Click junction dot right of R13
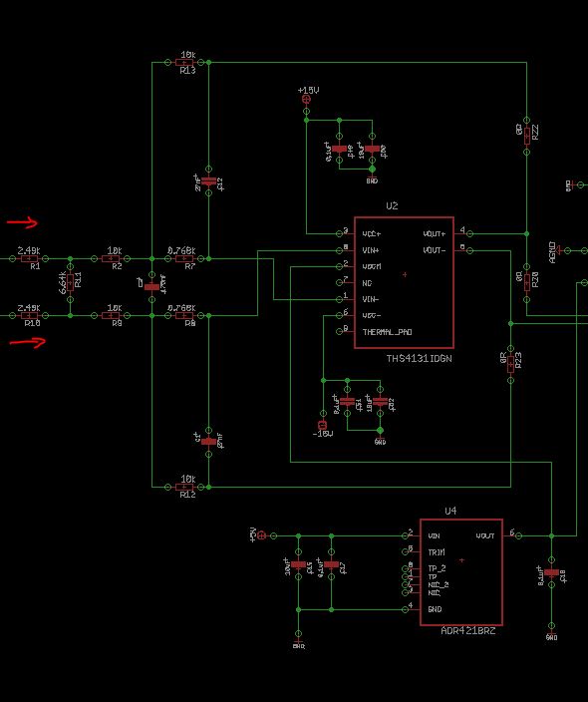The height and width of the screenshot is (702, 588). (x=209, y=63)
